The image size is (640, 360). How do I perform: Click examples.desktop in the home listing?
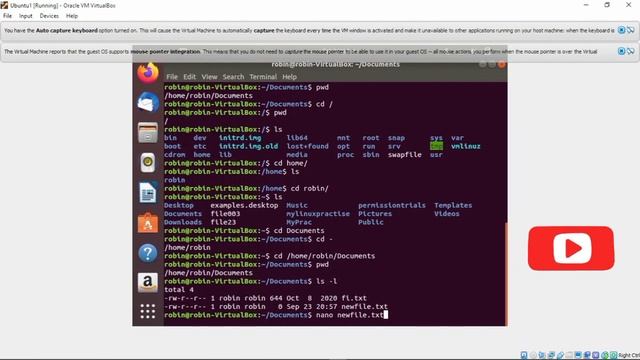click(x=244, y=205)
